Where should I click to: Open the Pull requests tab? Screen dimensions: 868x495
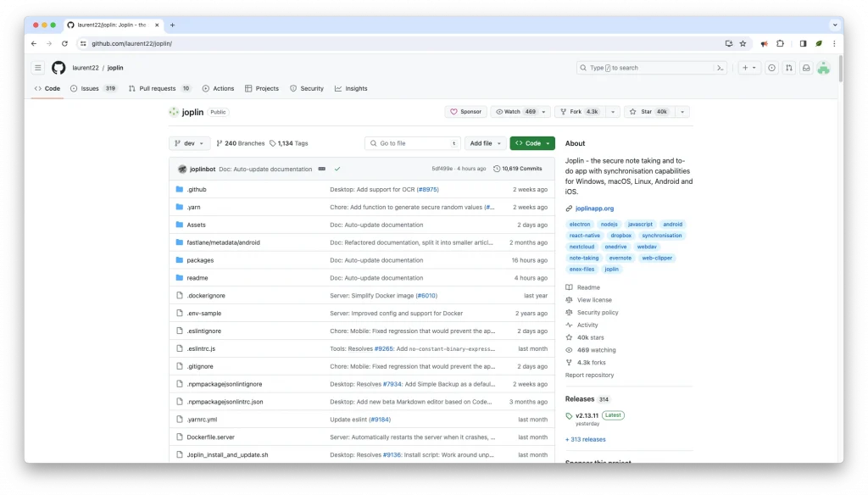(159, 88)
